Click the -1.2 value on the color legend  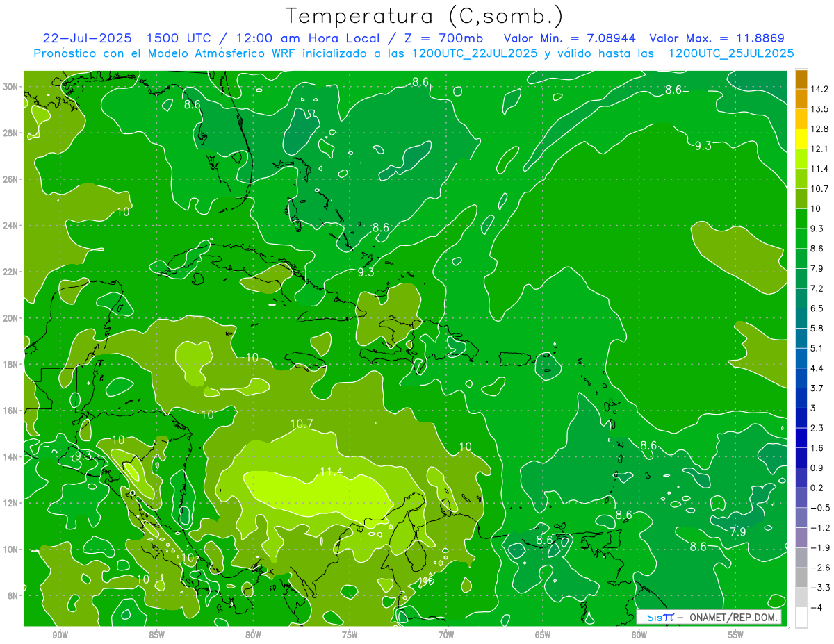[x=819, y=527]
